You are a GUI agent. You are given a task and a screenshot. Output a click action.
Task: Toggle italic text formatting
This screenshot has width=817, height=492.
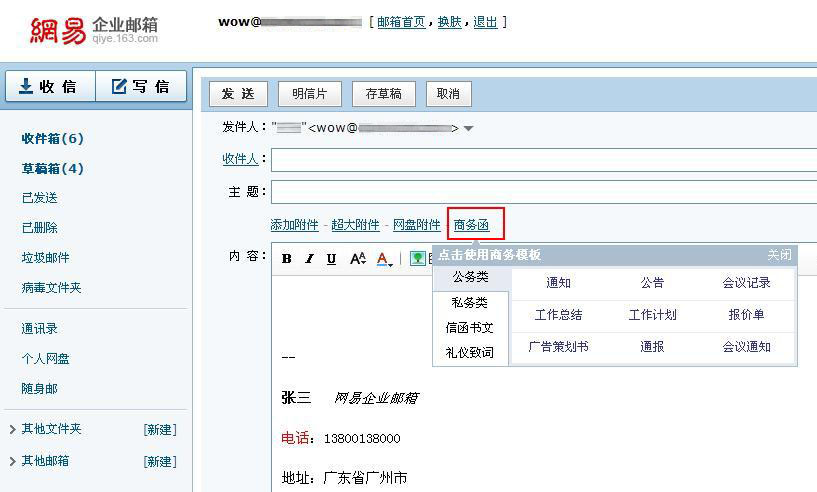coord(309,259)
